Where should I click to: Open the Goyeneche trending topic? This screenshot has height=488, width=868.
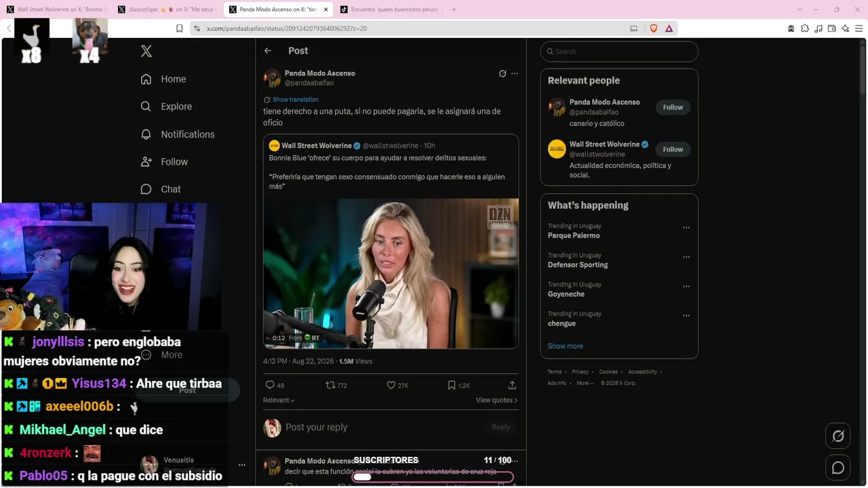pyautogui.click(x=566, y=294)
